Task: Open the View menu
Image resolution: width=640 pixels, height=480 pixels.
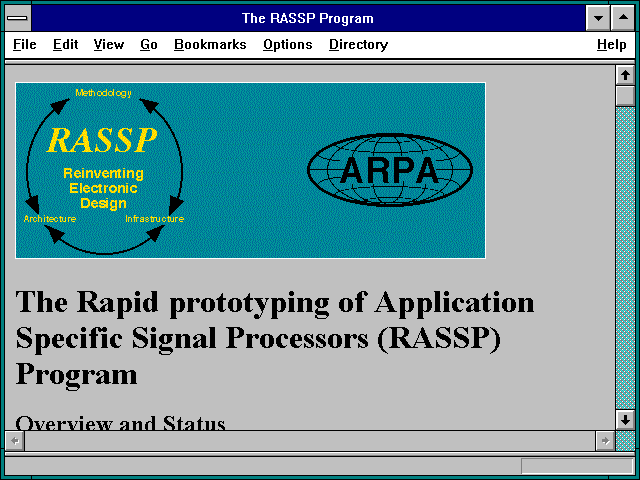Action: pos(109,44)
